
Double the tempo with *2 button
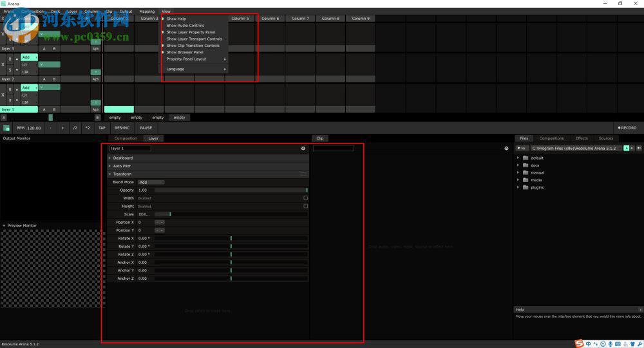pos(88,128)
